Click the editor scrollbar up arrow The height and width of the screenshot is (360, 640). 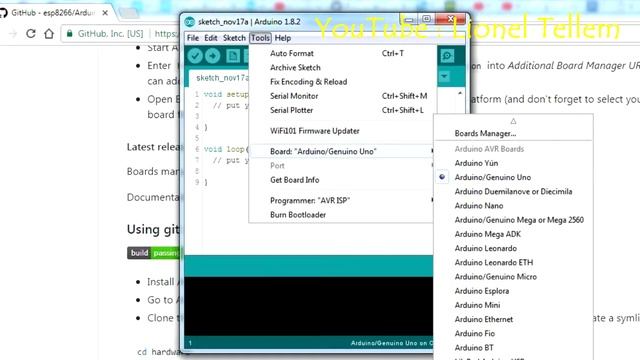[460, 93]
